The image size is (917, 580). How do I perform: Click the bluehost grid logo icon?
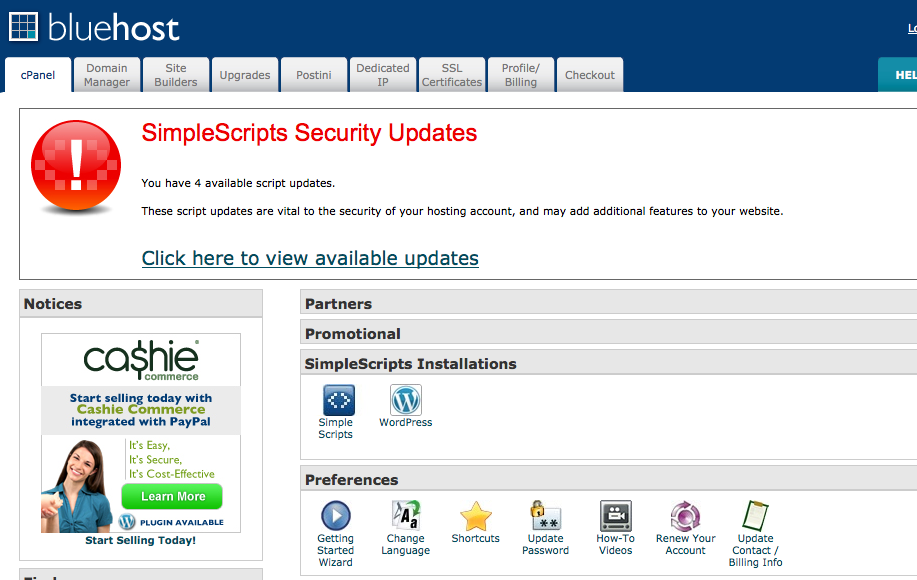point(23,27)
